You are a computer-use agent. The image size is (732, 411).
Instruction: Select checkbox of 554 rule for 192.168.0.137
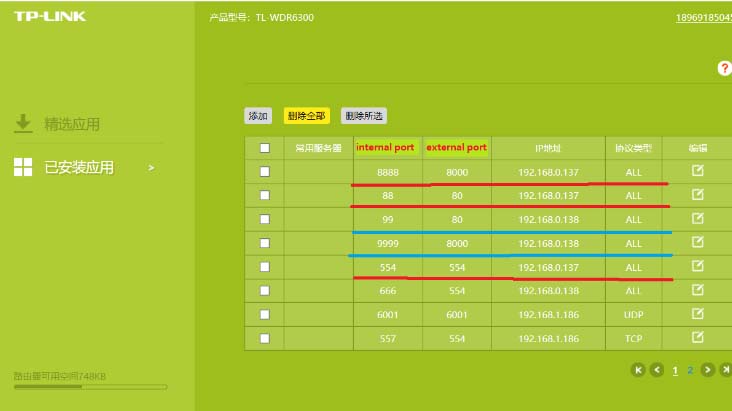[265, 267]
